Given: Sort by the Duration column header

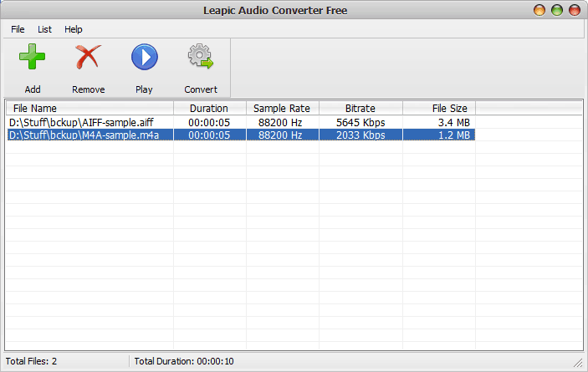Looking at the screenshot, I should click(x=210, y=109).
